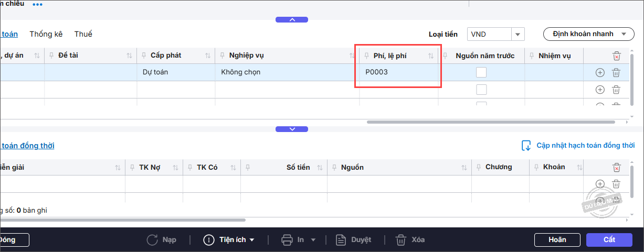Delete the P0003 row with trash icon
Viewport: 644px width, 252px height.
(617, 73)
